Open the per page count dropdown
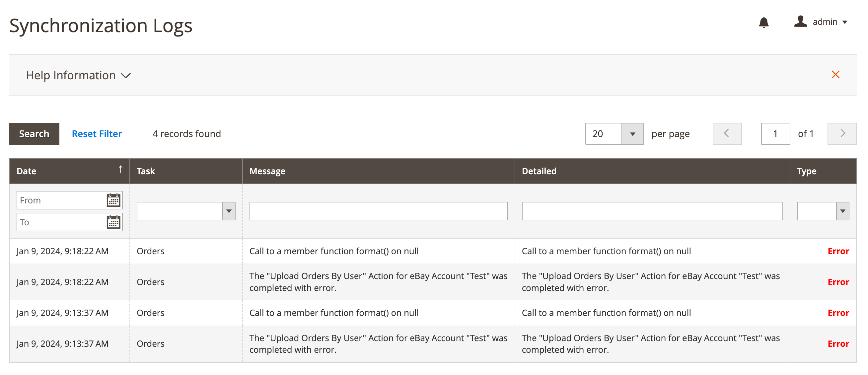The image size is (868, 375). 632,134
